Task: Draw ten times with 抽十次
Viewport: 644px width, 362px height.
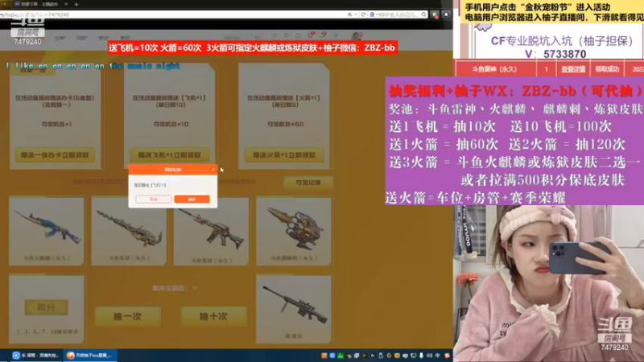Action: click(x=213, y=316)
